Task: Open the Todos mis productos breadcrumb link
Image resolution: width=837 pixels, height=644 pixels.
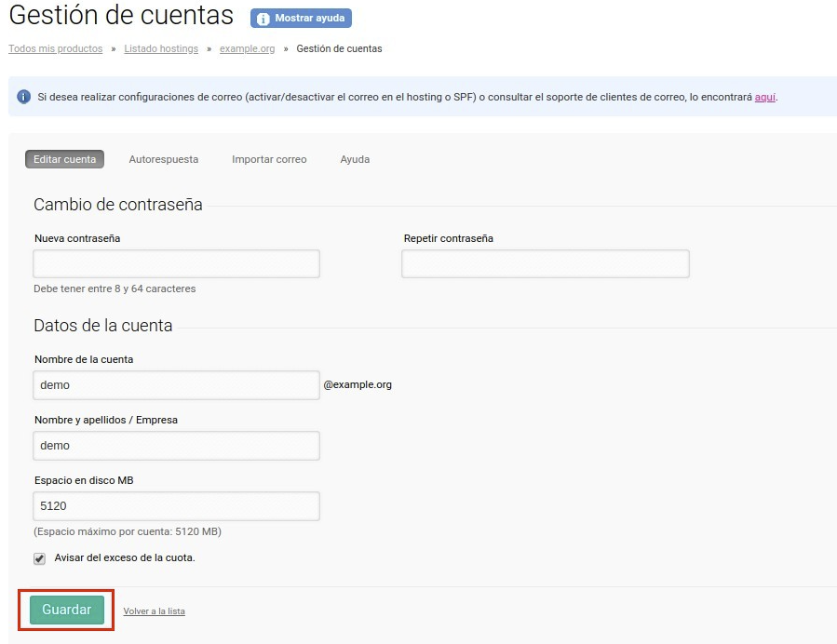Action: (56, 48)
